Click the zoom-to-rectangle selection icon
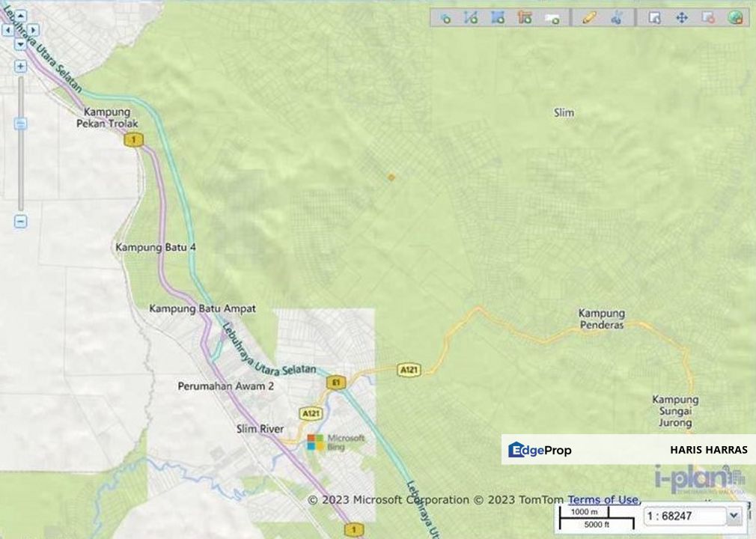This screenshot has height=539, width=756. click(656, 16)
